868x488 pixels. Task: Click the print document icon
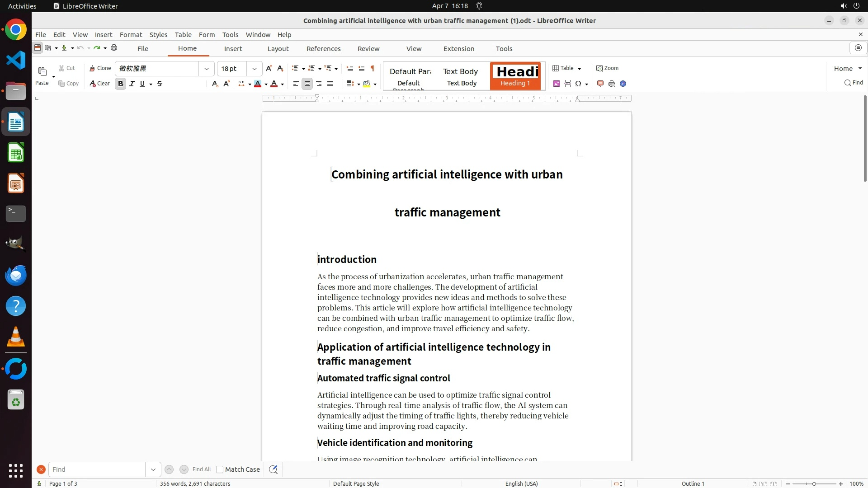114,48
